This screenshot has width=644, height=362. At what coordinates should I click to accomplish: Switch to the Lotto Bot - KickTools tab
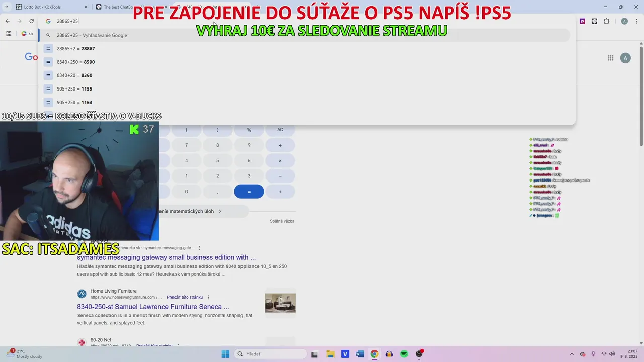(50, 7)
